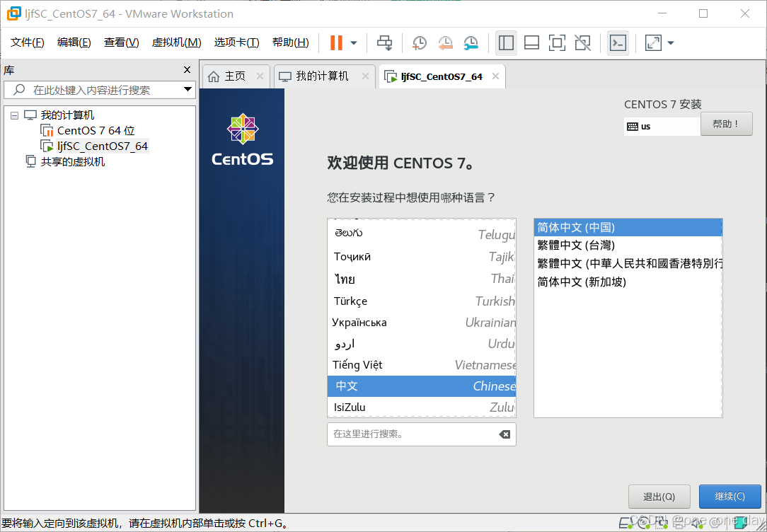Choose IsiZulu Zulu language
This screenshot has height=532, width=767.
tap(422, 407)
